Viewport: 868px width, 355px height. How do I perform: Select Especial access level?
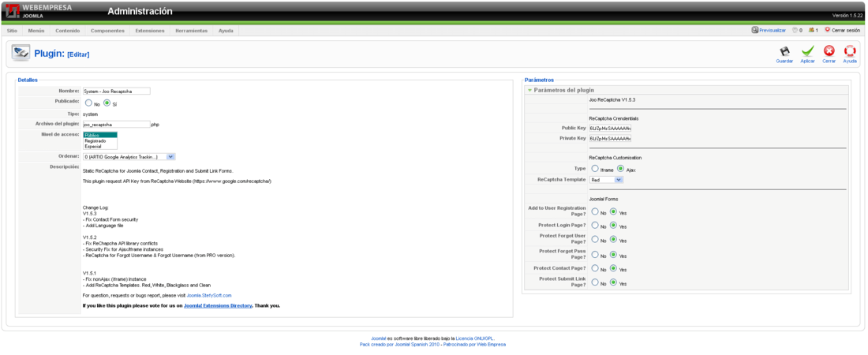pyautogui.click(x=100, y=146)
